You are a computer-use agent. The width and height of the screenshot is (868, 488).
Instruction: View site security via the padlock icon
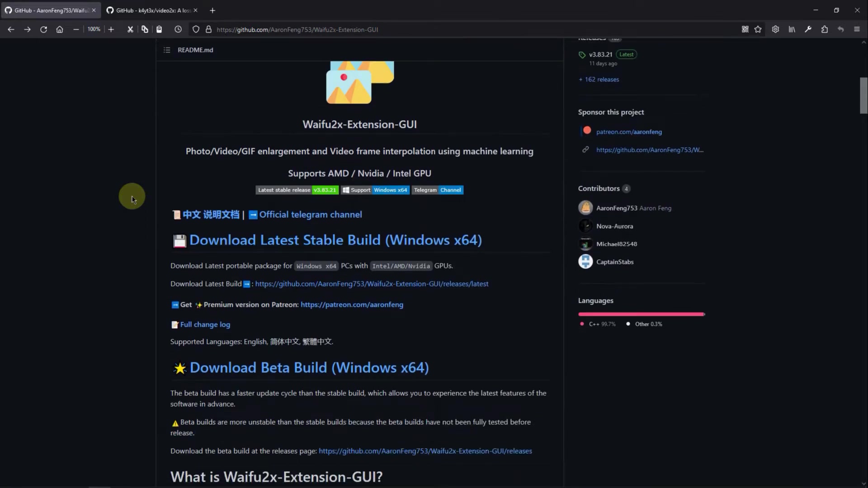[208, 29]
